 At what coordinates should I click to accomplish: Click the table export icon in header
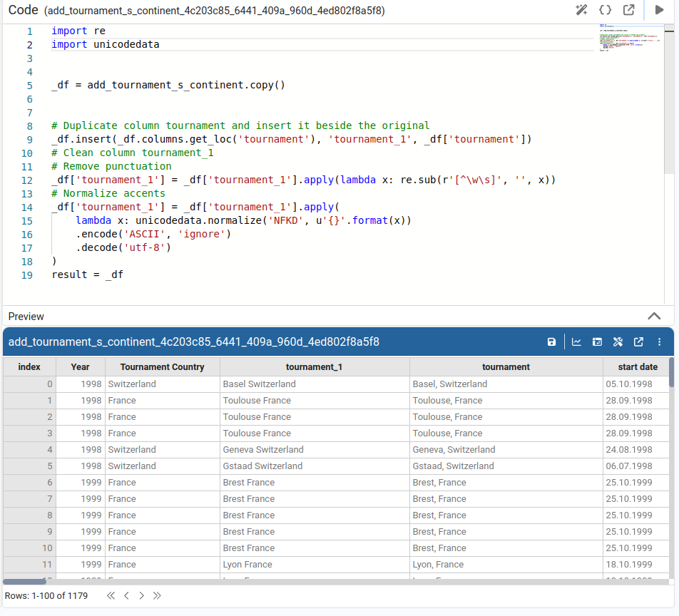(x=598, y=342)
